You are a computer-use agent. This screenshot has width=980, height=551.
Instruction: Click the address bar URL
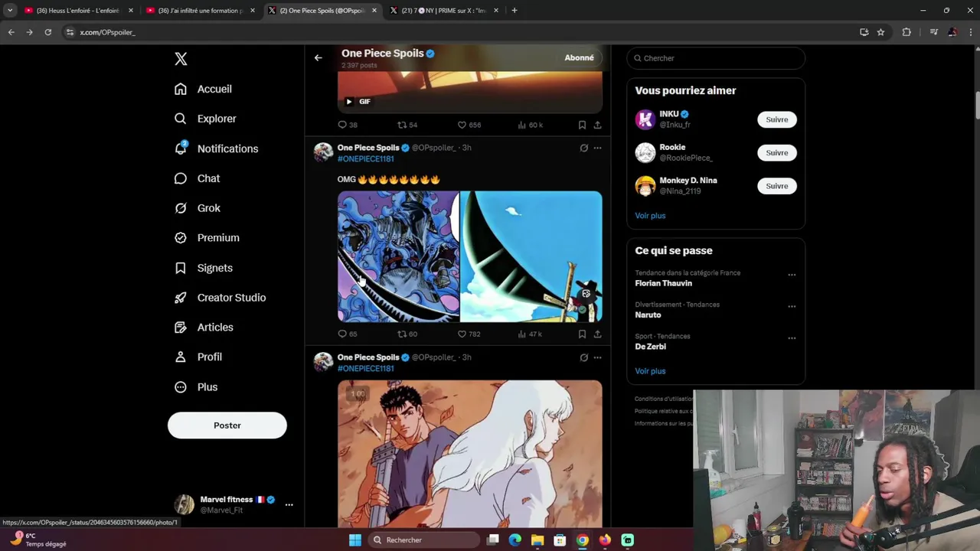pyautogui.click(x=108, y=32)
